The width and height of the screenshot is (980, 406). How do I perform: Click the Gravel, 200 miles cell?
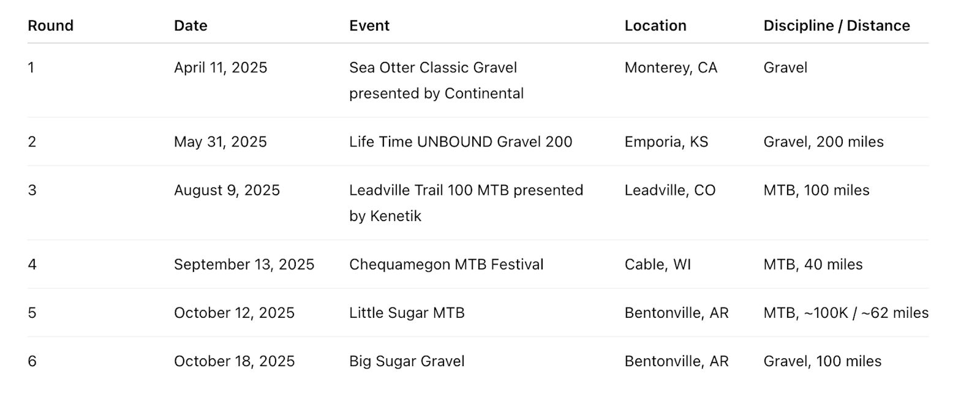point(823,141)
